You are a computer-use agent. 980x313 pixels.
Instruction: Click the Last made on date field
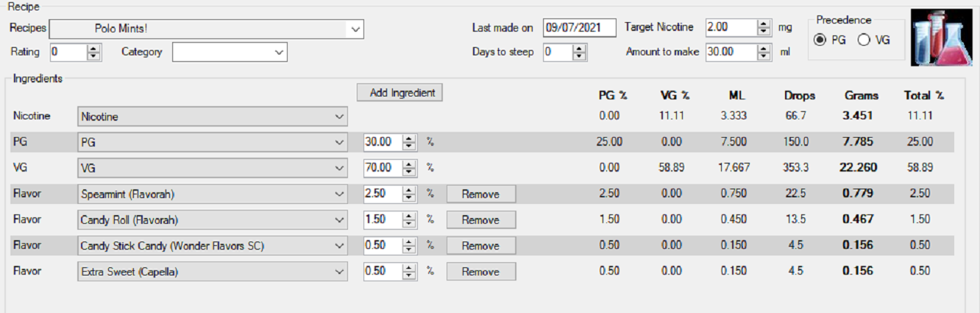coord(580,27)
